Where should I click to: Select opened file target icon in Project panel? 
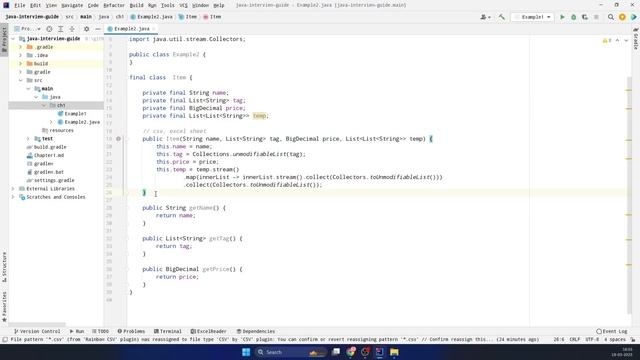click(x=49, y=29)
